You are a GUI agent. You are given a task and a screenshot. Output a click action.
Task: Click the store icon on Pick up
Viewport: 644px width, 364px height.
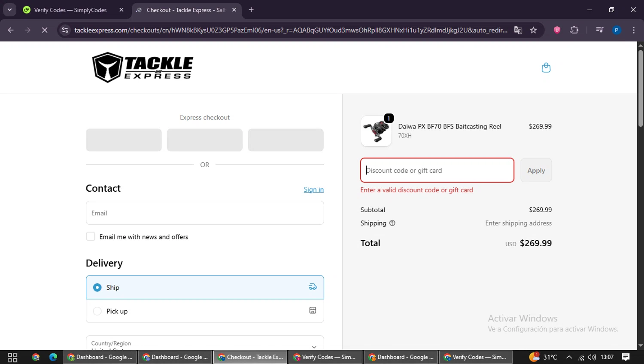[313, 310]
